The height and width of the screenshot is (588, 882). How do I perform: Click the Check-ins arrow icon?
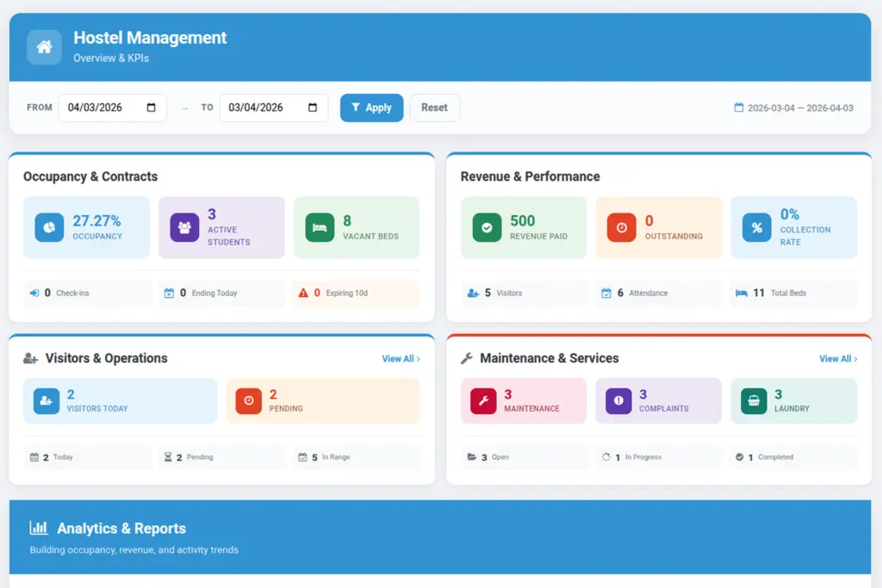click(34, 293)
